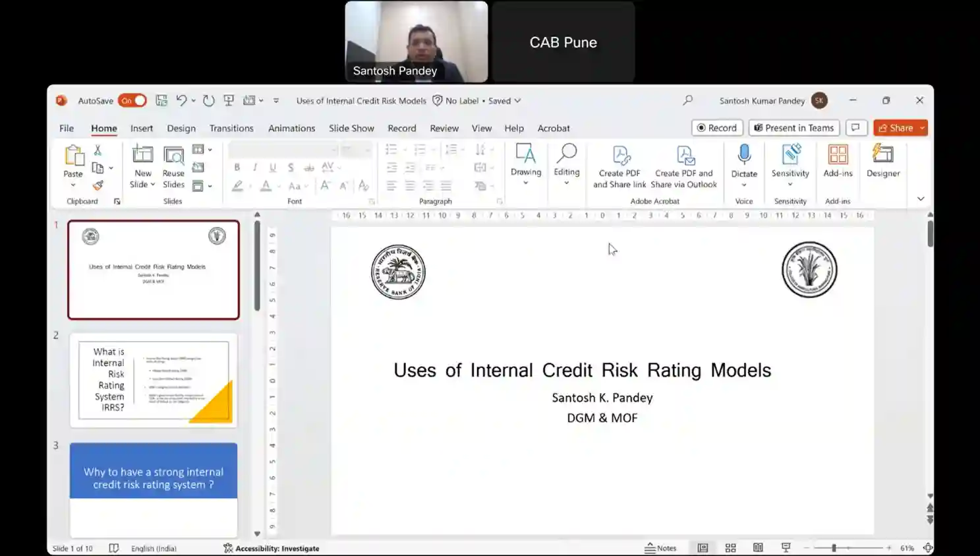Image resolution: width=980 pixels, height=556 pixels.
Task: Click Accessibility: Investigate in status bar
Action: tap(271, 548)
